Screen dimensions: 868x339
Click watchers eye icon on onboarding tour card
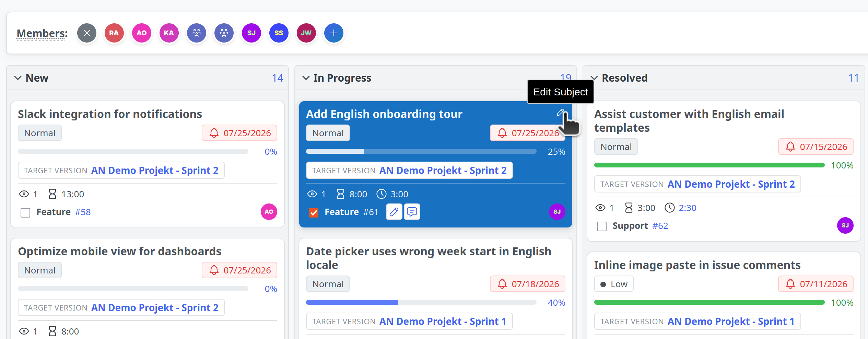point(312,194)
